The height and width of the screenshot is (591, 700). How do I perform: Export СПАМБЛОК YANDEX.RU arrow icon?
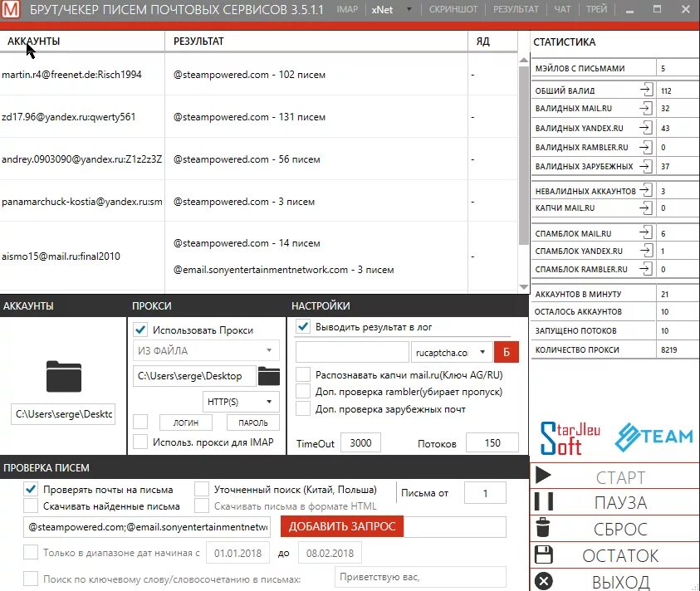coord(646,251)
